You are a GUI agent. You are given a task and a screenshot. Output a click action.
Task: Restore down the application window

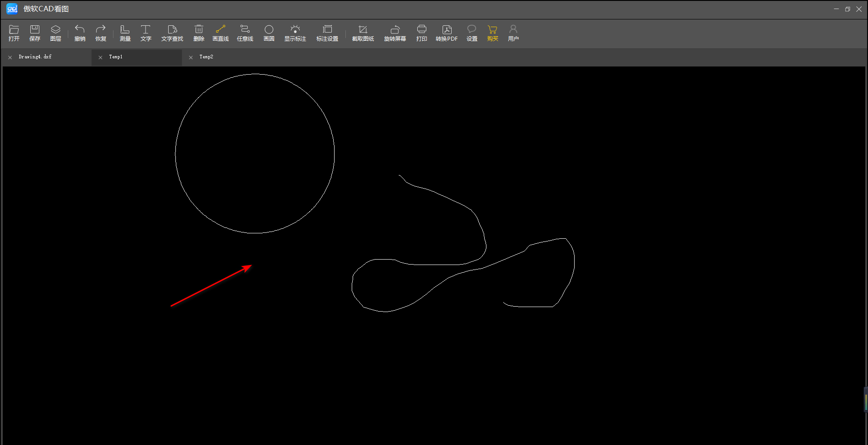click(x=848, y=9)
